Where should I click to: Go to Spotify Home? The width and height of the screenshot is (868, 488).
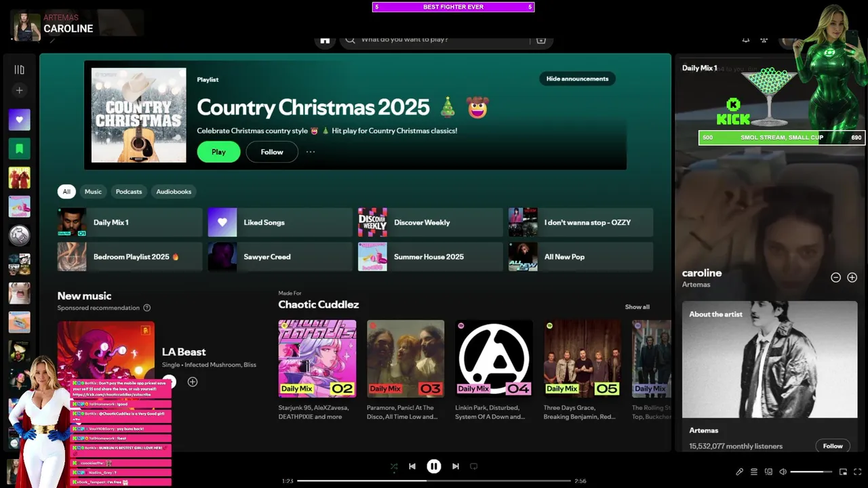[325, 40]
